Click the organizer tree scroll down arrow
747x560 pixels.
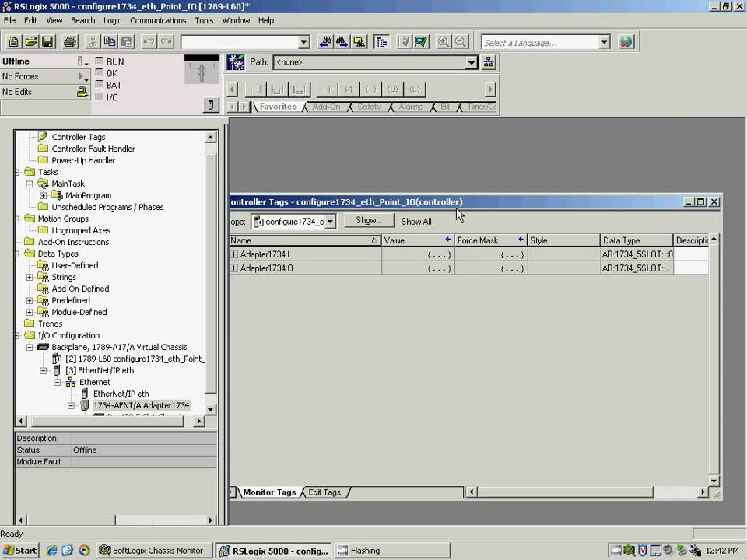click(x=210, y=410)
